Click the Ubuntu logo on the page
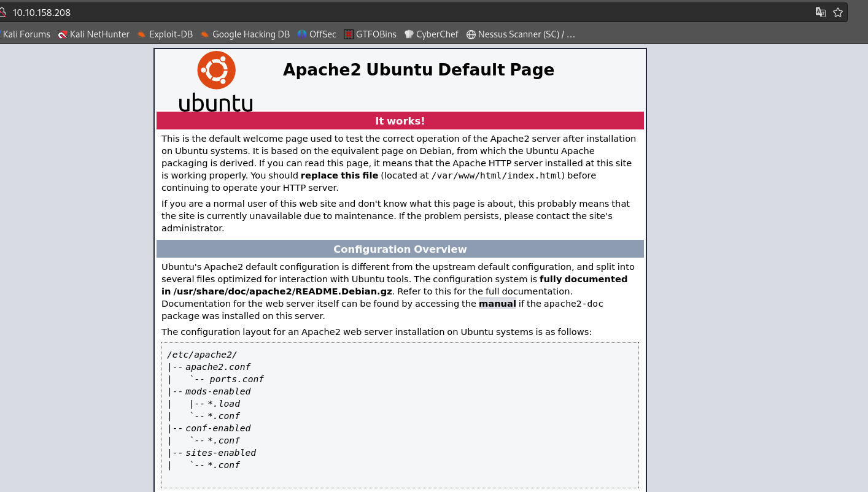Screen dimensions: 868x492 (215, 81)
